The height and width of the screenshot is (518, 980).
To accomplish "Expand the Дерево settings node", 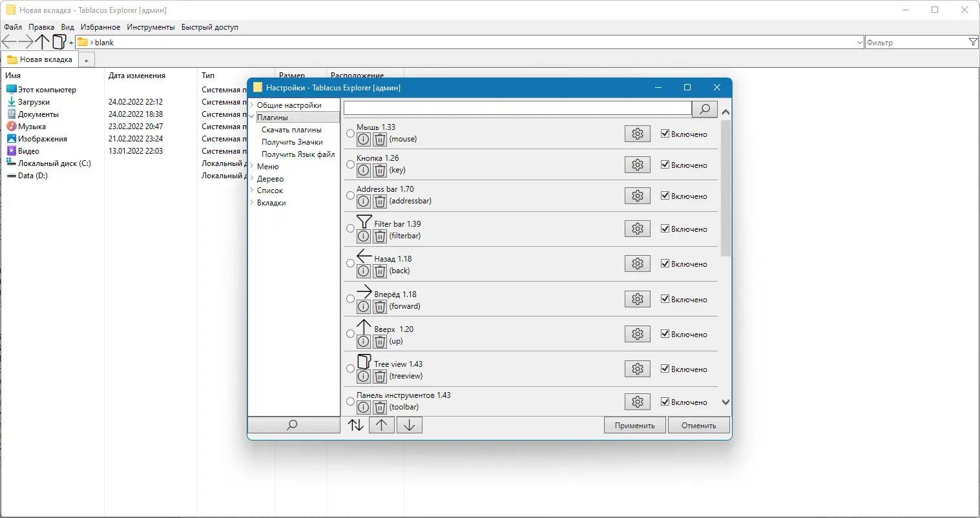I will (x=252, y=179).
